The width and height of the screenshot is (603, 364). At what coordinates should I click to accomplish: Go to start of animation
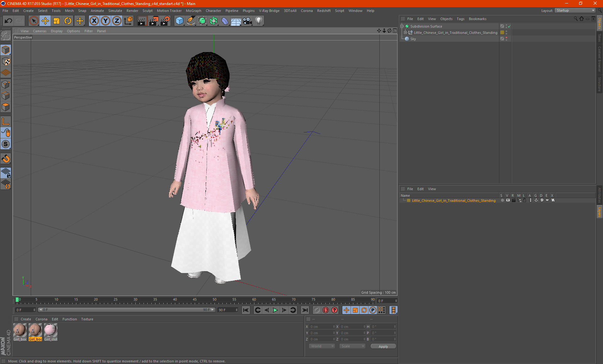[246, 310]
